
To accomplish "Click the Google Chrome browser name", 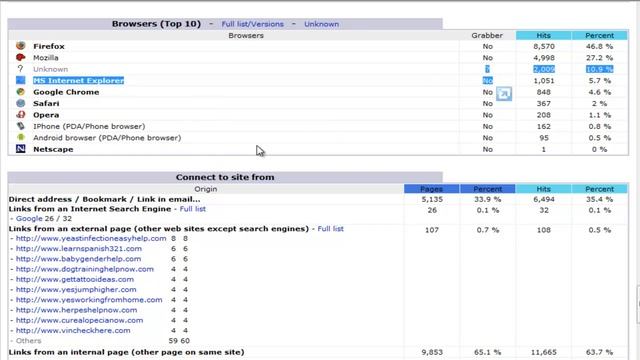I will 66,92.
